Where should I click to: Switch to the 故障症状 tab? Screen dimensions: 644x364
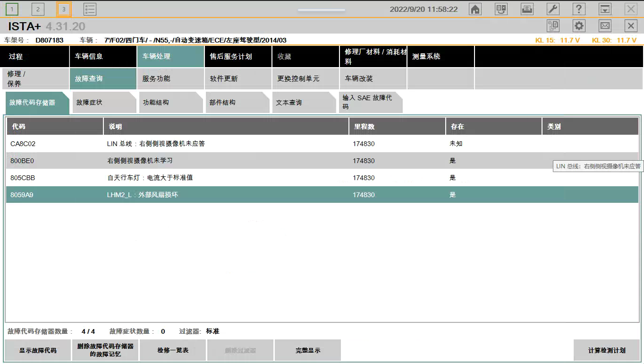coord(104,102)
